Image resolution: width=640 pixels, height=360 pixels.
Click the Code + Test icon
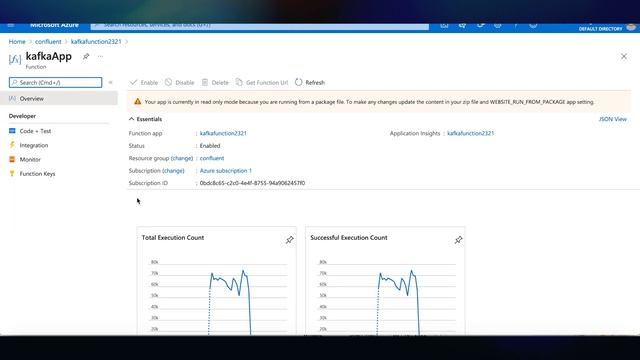[12, 131]
